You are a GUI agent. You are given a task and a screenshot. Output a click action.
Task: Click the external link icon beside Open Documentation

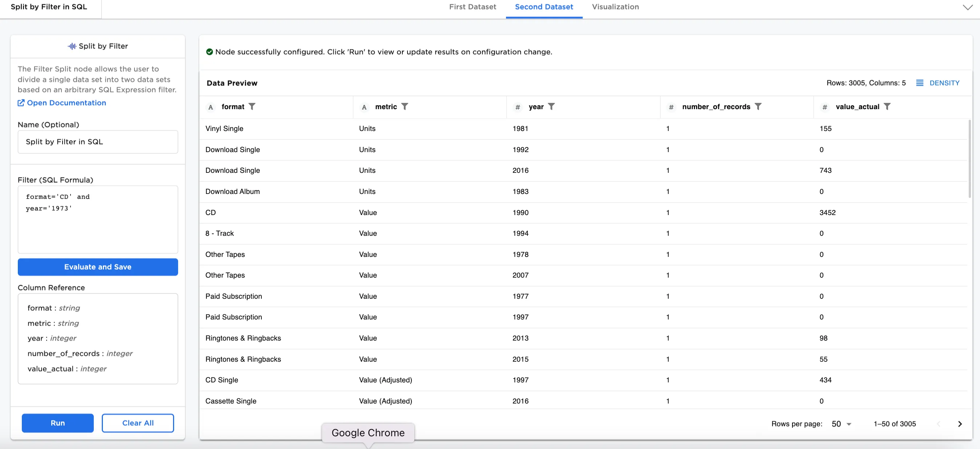pos(21,103)
